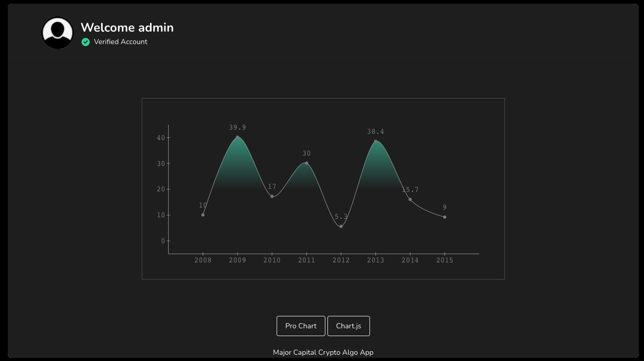
Task: Select the 2013 data point at 38.4
Action: pyautogui.click(x=376, y=141)
